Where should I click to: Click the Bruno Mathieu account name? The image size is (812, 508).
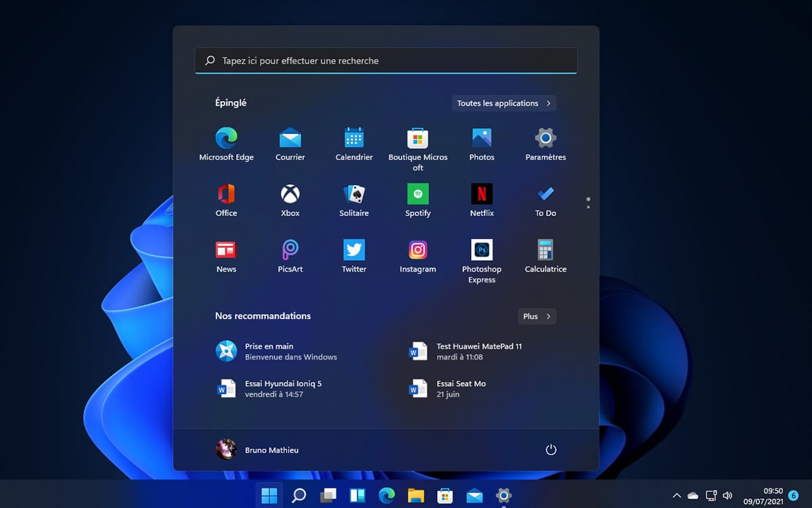pyautogui.click(x=271, y=449)
